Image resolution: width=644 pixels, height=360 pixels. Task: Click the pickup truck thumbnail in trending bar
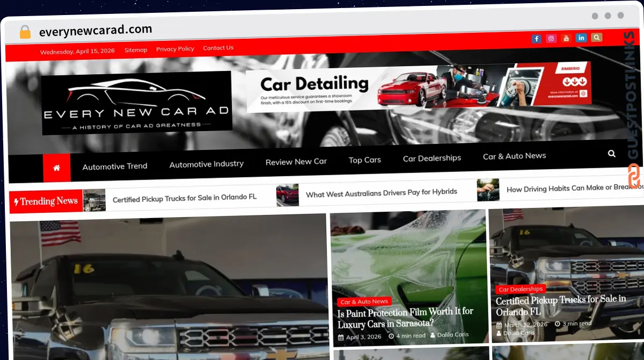[x=94, y=200]
